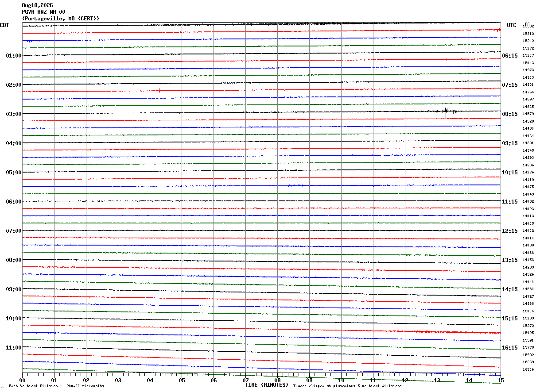Click the DC value '14579'
536x392 pixels.
click(528, 114)
